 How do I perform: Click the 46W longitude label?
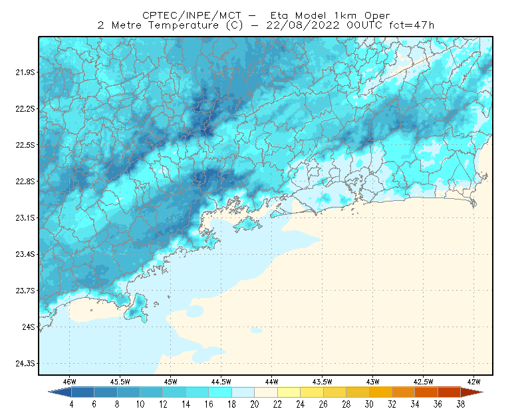[70, 382]
